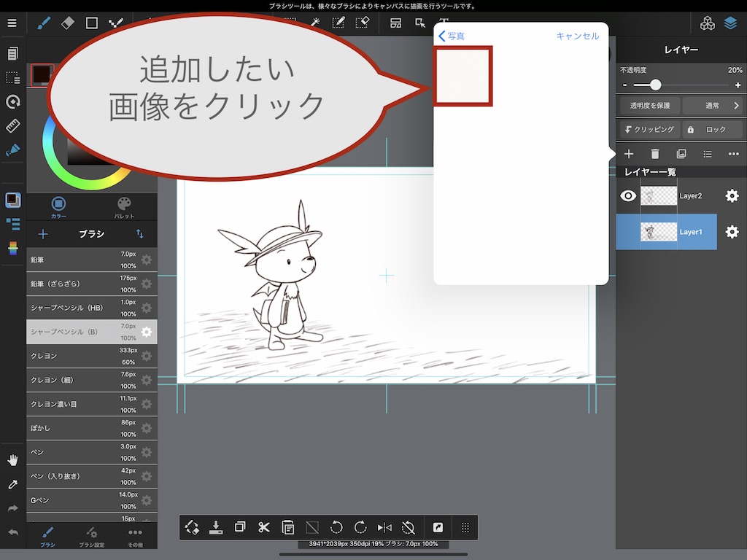This screenshot has width=747, height=560.
Task: Open the ブラシ設定 tab
Action: point(91,536)
